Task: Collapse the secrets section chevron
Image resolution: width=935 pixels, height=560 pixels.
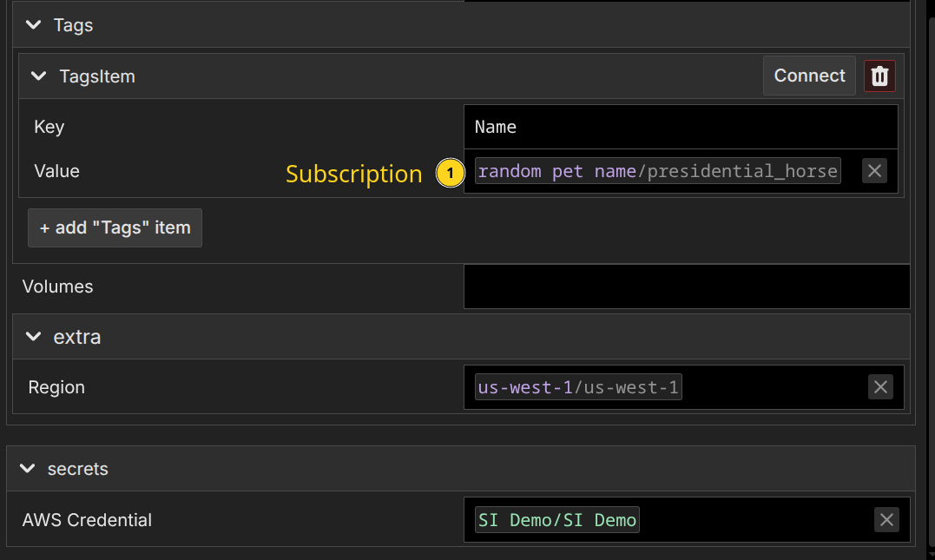Action: tap(28, 469)
